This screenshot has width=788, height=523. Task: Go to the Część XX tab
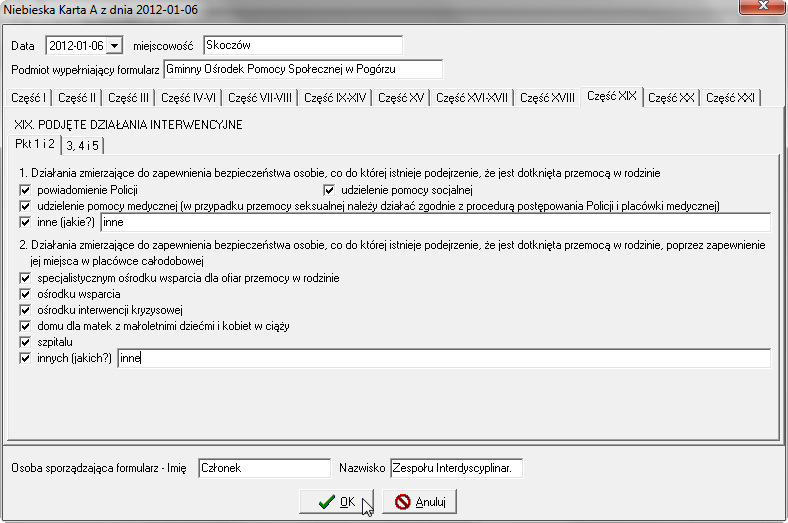671,97
